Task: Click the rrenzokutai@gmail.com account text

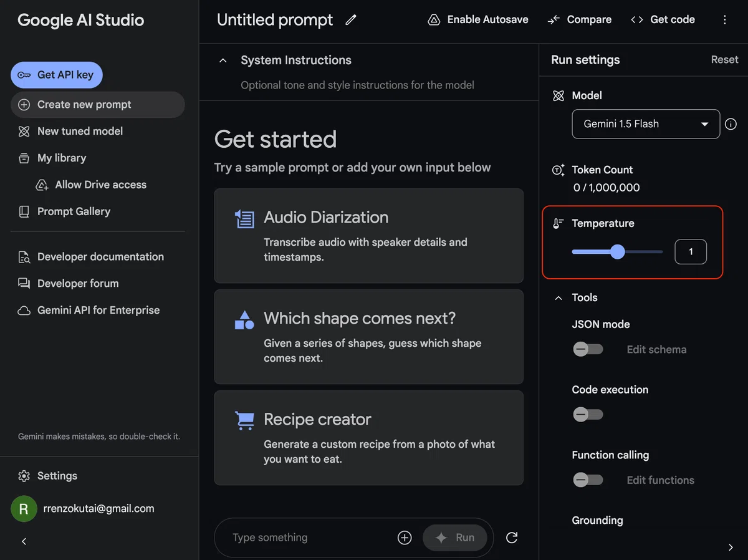Action: pyautogui.click(x=98, y=509)
